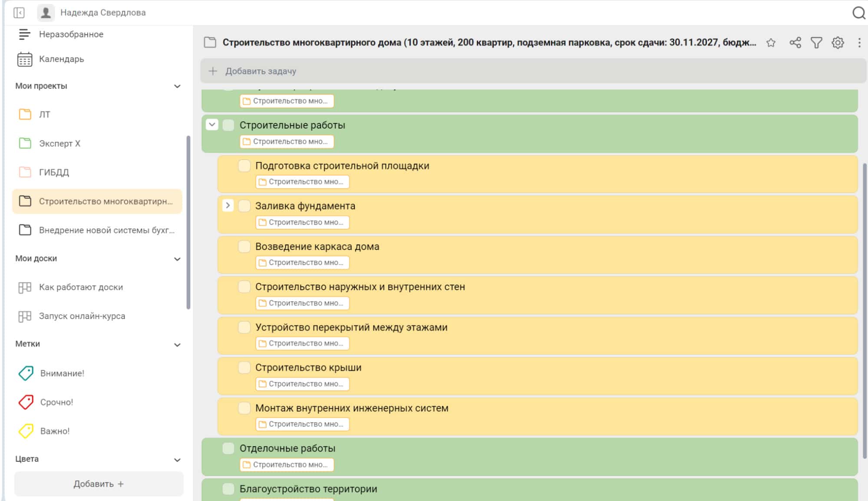868x501 pixels.
Task: Open the three-dot more options menu
Action: [859, 43]
